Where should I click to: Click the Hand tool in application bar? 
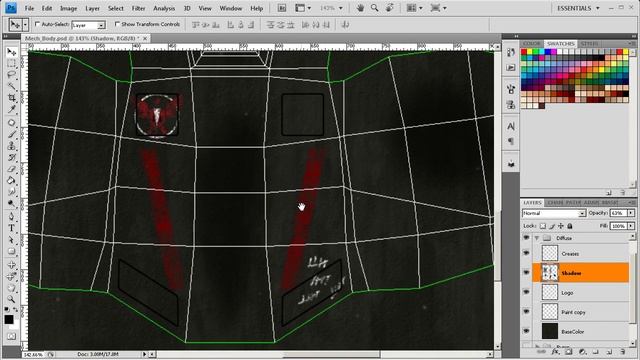tap(360, 8)
